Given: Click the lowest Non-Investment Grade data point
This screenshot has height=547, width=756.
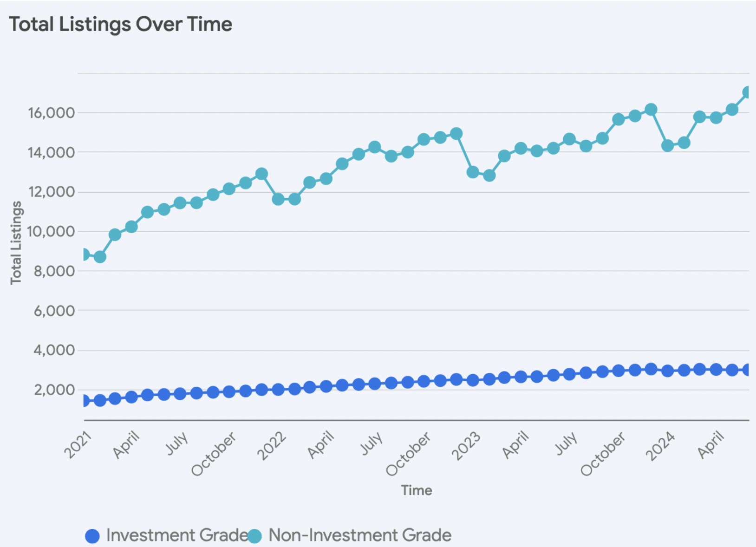Looking at the screenshot, I should pos(100,257).
